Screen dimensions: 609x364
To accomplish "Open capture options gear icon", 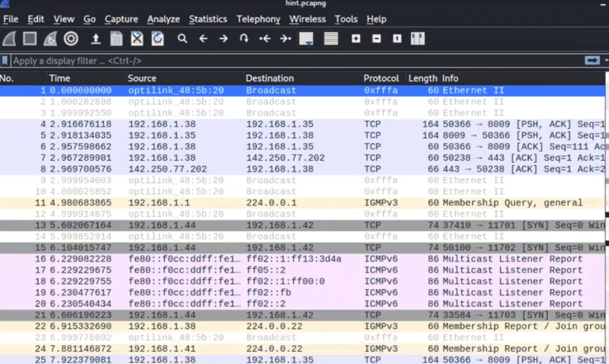I will pyautogui.click(x=71, y=39).
